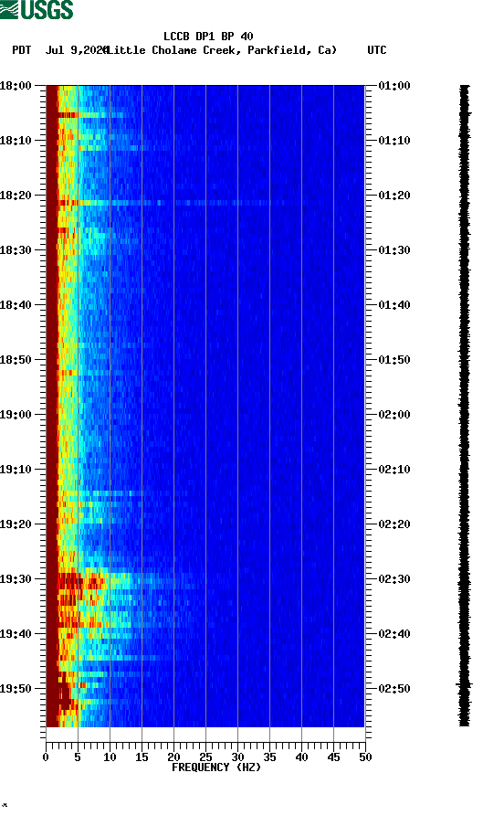Click the 01:40 UTC time label
This screenshot has height=815, width=504.
pyautogui.click(x=394, y=305)
